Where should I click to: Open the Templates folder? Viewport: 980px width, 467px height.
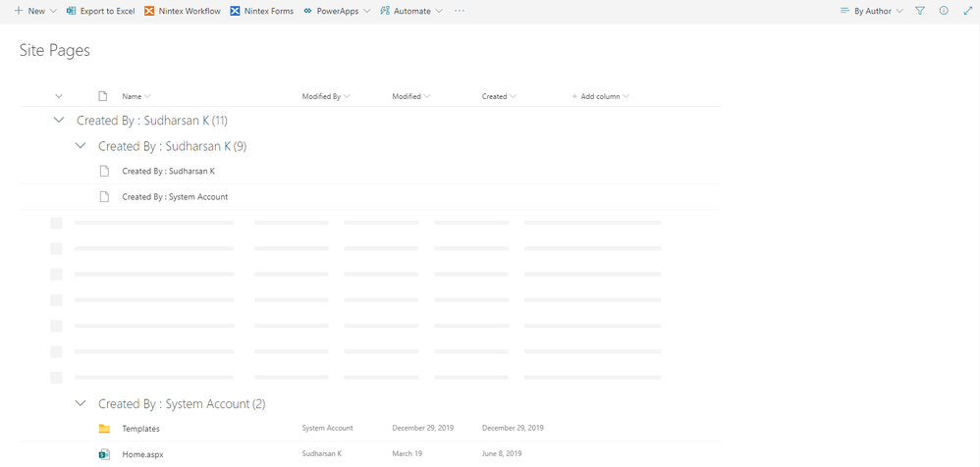(x=140, y=429)
